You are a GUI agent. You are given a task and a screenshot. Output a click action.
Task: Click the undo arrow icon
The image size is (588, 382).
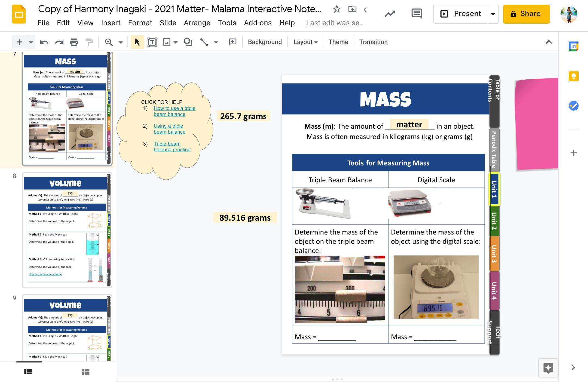(x=44, y=42)
